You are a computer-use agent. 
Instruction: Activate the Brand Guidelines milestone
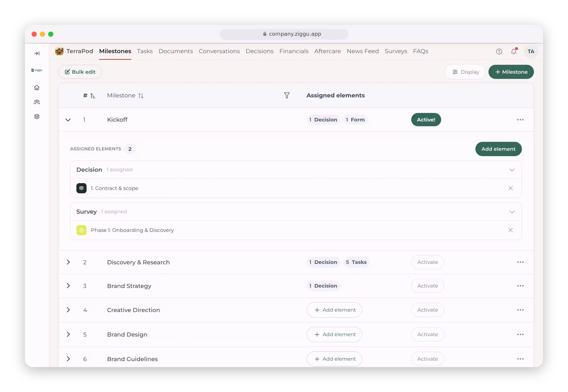tap(427, 359)
